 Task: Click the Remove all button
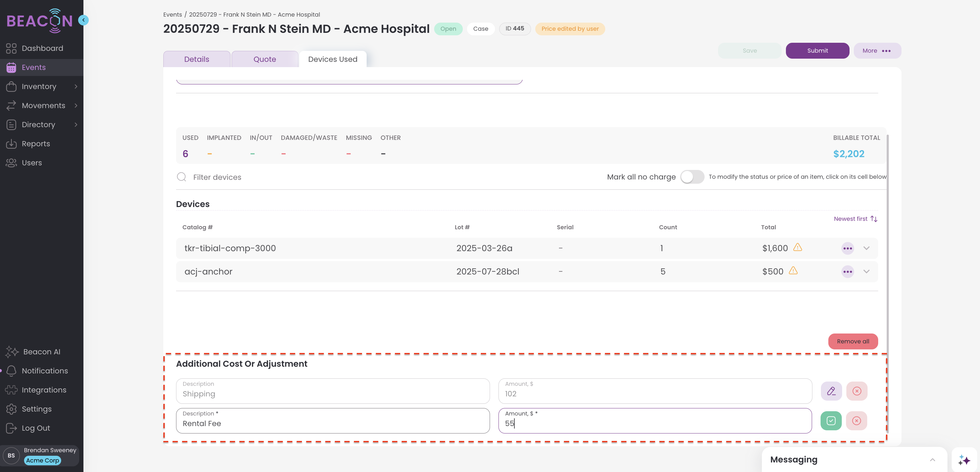(x=853, y=341)
